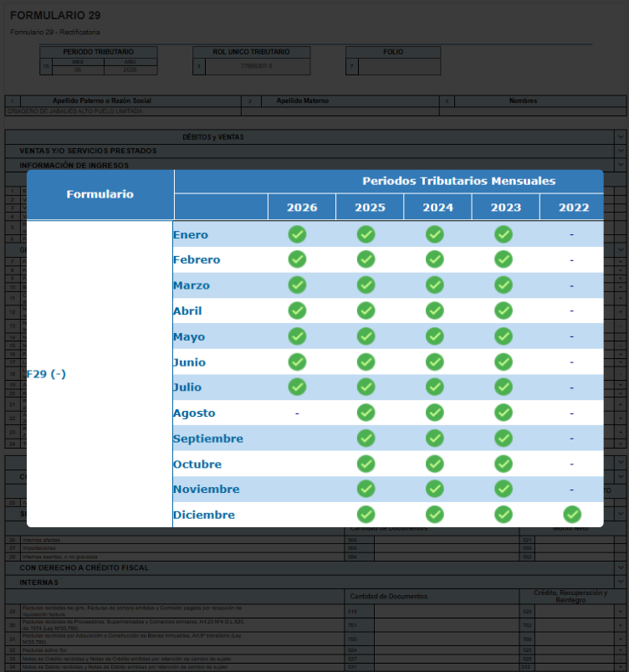Click the Enero month label
Screen dimensions: 629x672
click(191, 235)
